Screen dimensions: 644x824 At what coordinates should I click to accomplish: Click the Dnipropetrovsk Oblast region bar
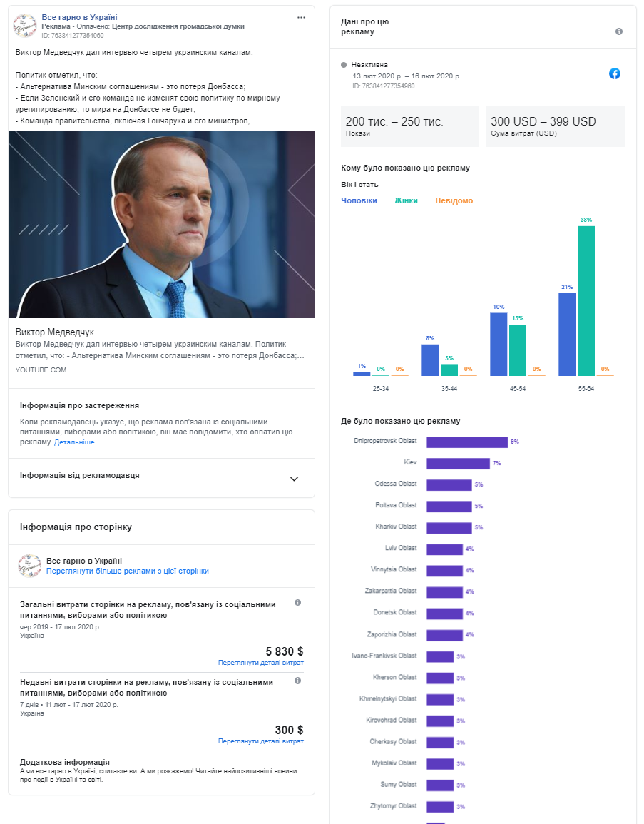pos(467,442)
